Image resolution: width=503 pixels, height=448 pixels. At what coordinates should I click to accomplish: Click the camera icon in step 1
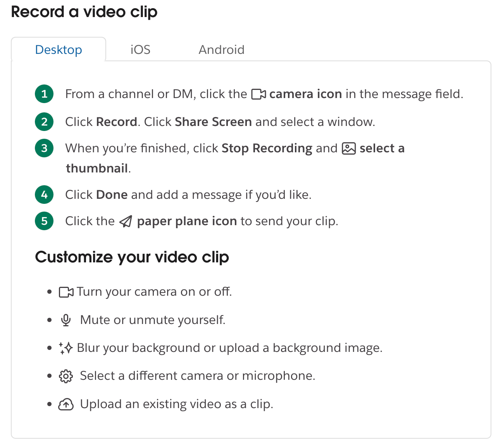pyautogui.click(x=258, y=94)
